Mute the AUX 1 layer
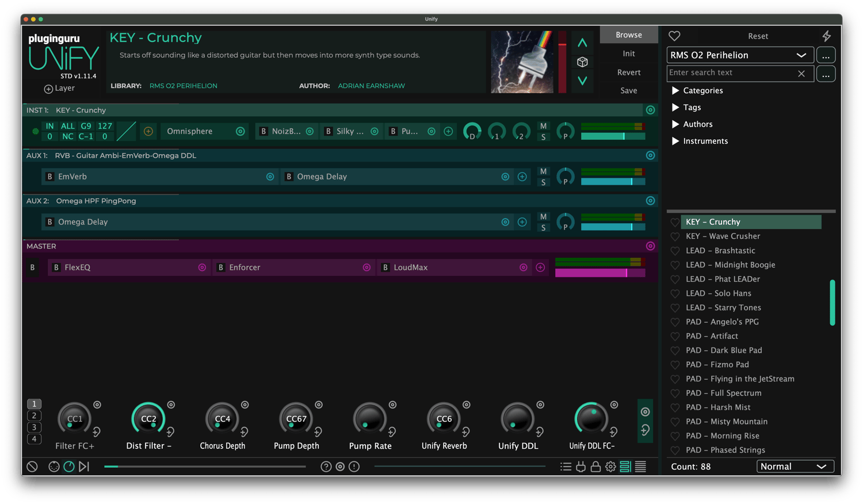863x504 pixels. [x=543, y=171]
